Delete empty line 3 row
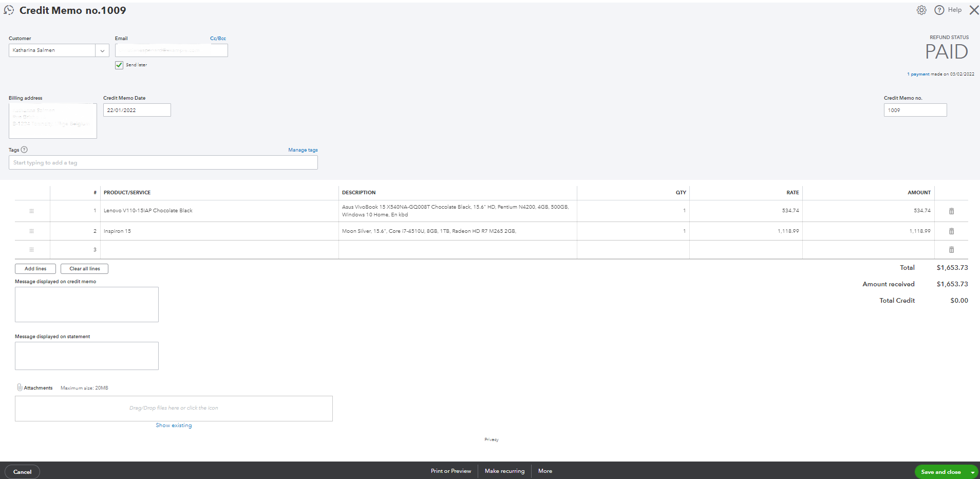This screenshot has width=980, height=479. (x=951, y=250)
